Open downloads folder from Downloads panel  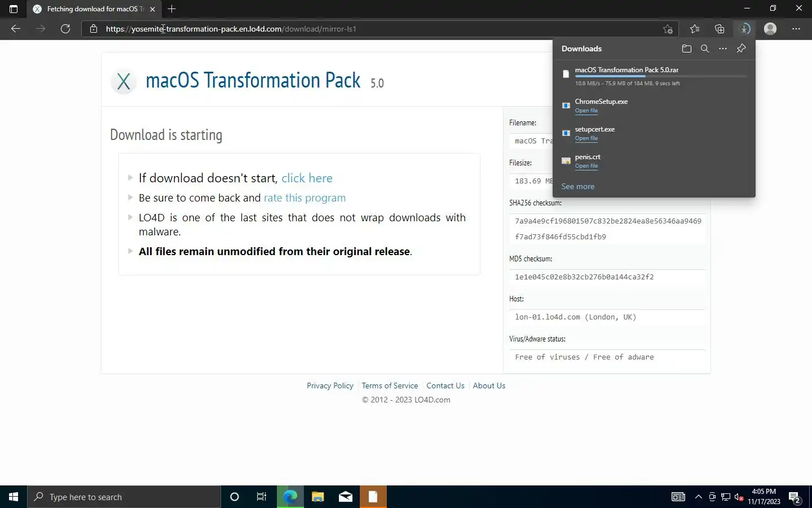point(686,49)
